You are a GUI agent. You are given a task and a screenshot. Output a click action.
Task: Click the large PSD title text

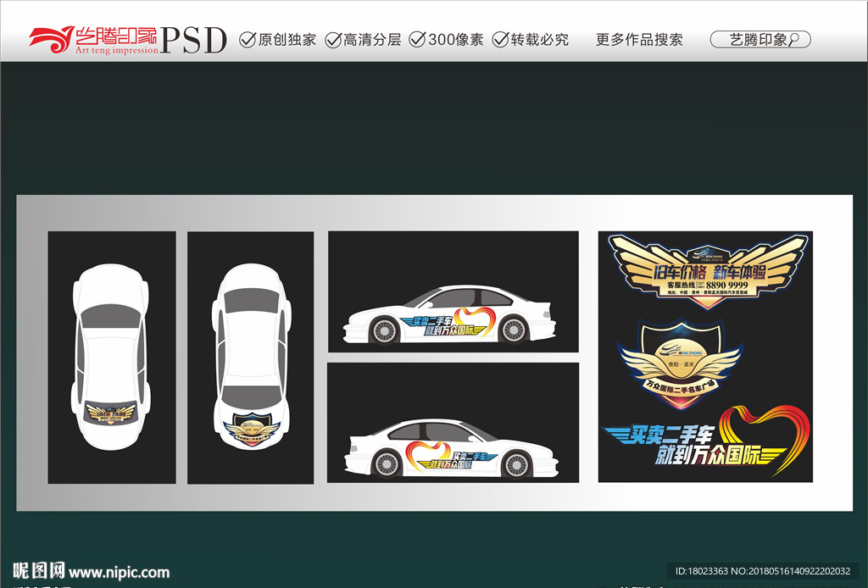193,39
